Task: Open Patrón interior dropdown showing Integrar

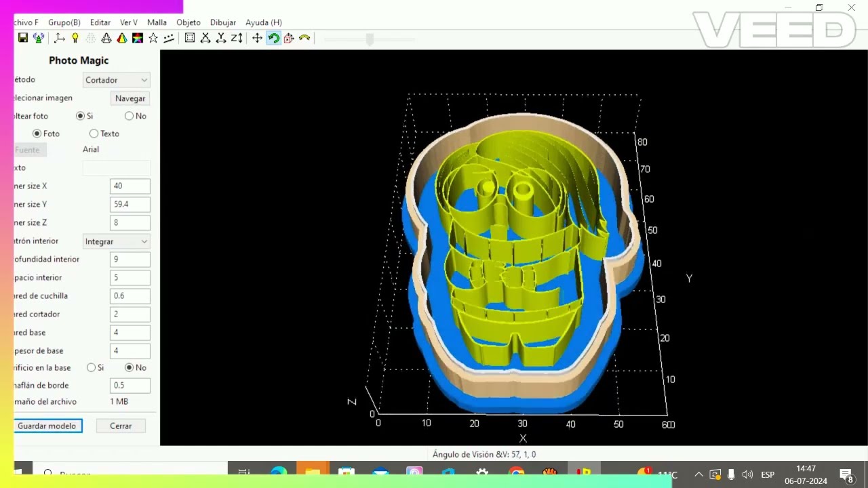Action: point(116,241)
